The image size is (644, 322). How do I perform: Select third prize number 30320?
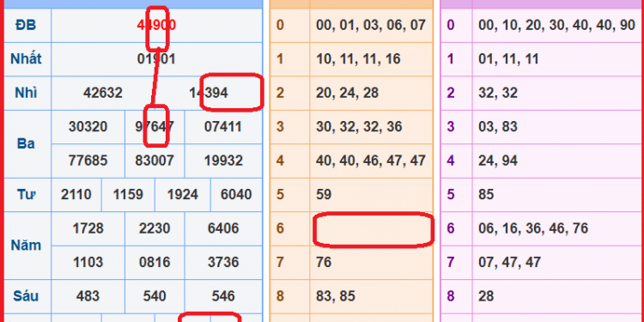pos(88,127)
